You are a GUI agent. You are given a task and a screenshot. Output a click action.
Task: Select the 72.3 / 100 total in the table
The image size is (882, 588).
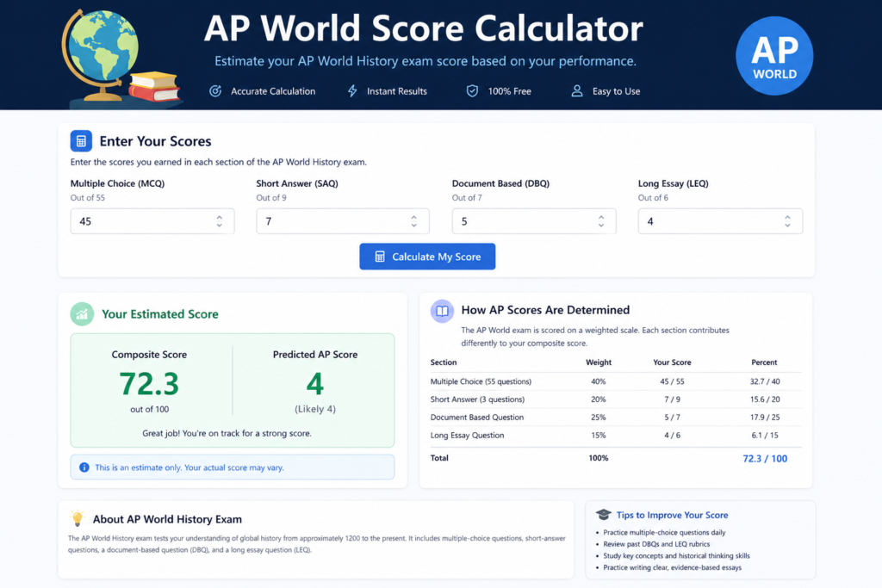(x=764, y=458)
